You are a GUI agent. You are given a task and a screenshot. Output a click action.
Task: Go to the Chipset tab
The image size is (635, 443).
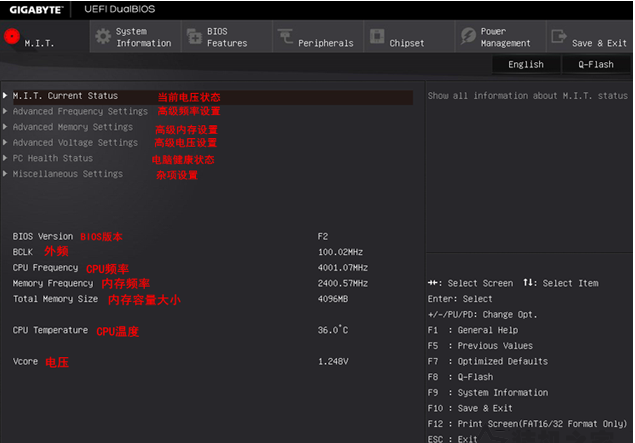[x=406, y=43]
